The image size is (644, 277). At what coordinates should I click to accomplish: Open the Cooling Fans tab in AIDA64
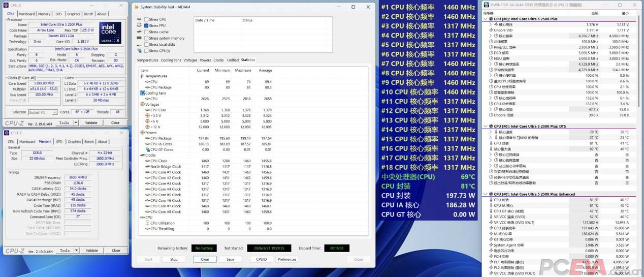coord(171,60)
